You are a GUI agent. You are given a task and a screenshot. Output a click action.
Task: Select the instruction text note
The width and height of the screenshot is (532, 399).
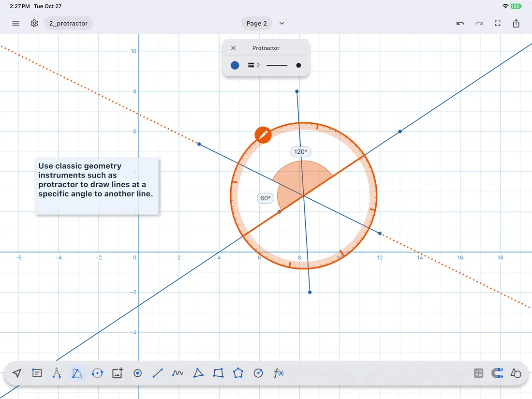pos(97,186)
